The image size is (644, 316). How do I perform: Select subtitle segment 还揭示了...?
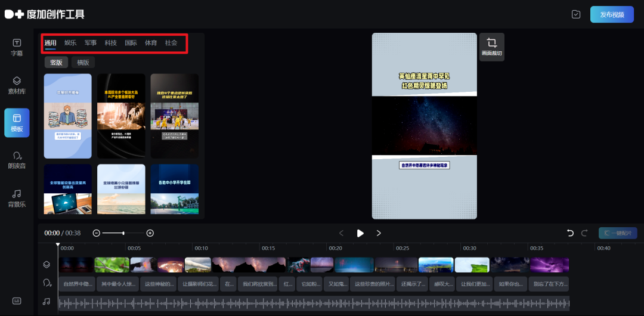(x=412, y=284)
